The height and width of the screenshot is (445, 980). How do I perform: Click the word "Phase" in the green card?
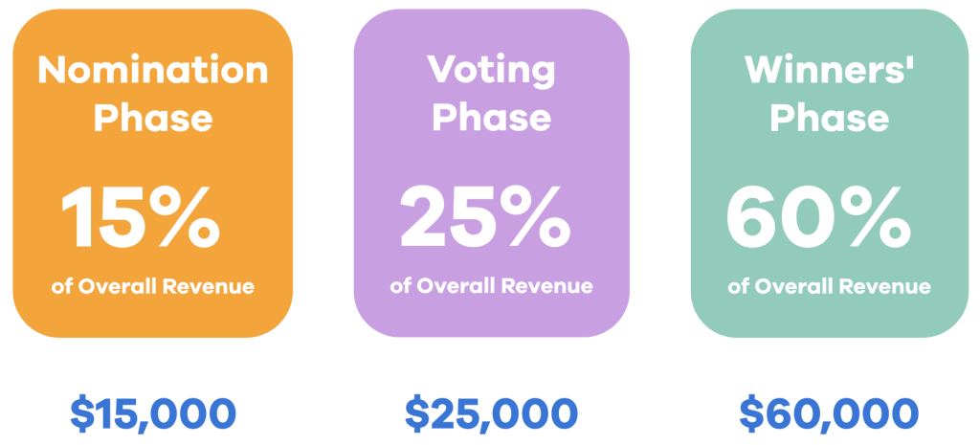click(829, 118)
